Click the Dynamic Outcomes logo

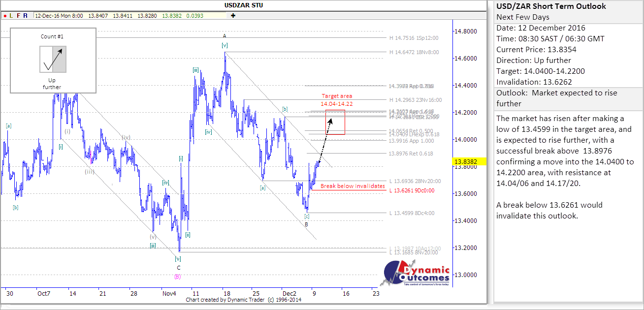pyautogui.click(x=417, y=274)
